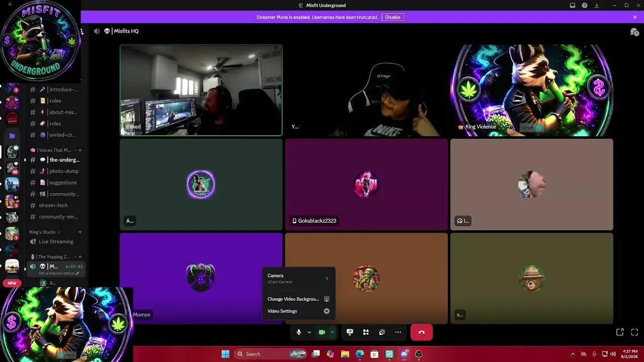
Task: Click the green download update icon
Action: [597, 6]
